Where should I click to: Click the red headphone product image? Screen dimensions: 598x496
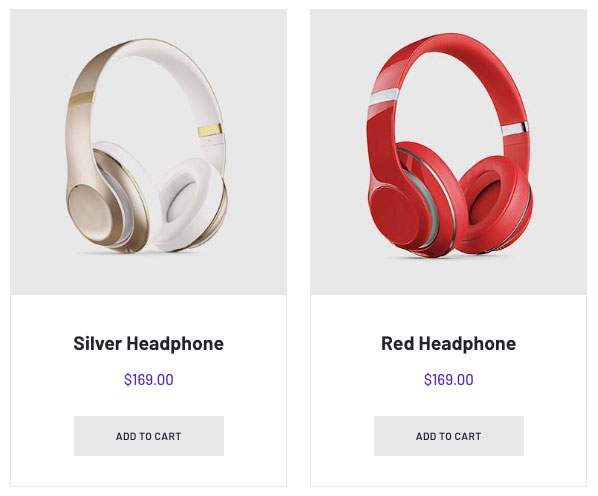coord(448,152)
